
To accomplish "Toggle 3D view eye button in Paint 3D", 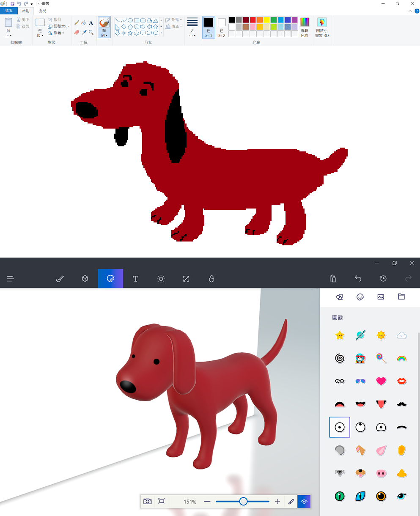I will pyautogui.click(x=304, y=502).
